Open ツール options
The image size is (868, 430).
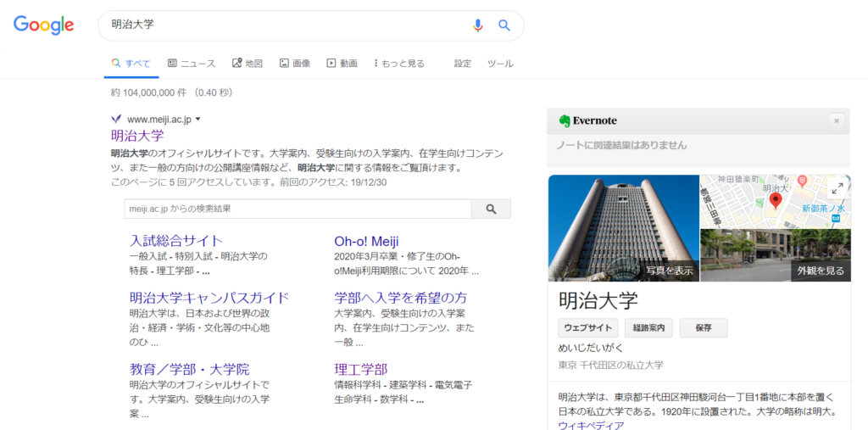point(500,63)
